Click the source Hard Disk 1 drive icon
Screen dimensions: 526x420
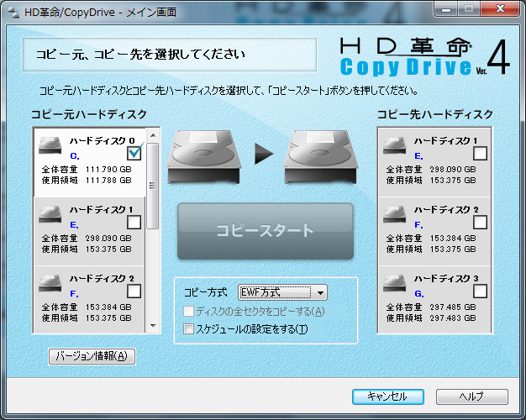(x=50, y=214)
